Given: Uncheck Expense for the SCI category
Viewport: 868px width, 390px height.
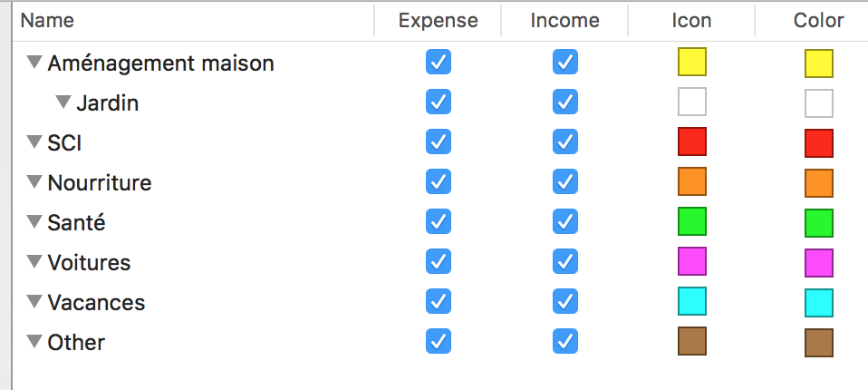Looking at the screenshot, I should click(439, 141).
